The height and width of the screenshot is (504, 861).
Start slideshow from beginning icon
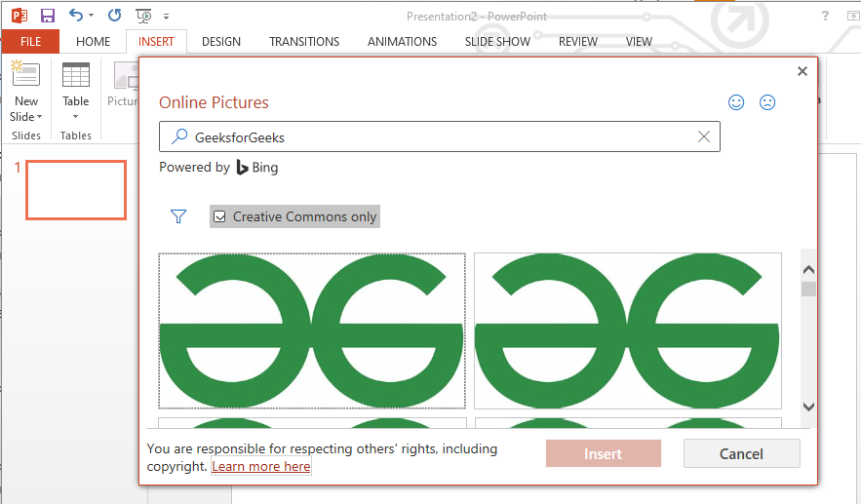point(143,16)
